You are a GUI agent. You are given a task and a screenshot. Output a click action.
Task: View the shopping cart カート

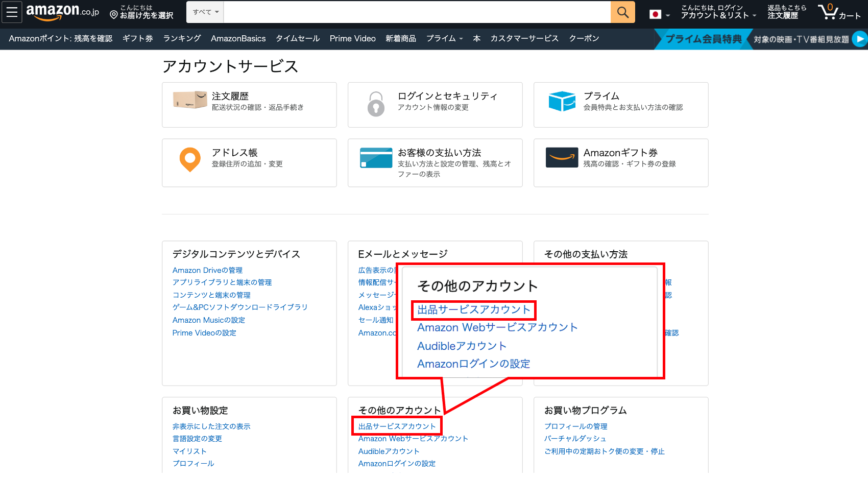[839, 12]
